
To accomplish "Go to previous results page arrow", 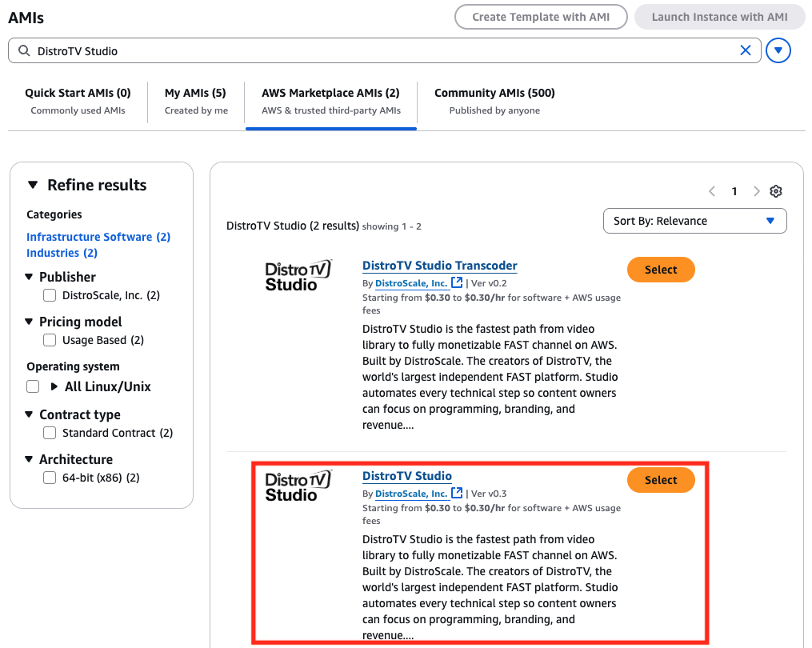I will coord(712,191).
